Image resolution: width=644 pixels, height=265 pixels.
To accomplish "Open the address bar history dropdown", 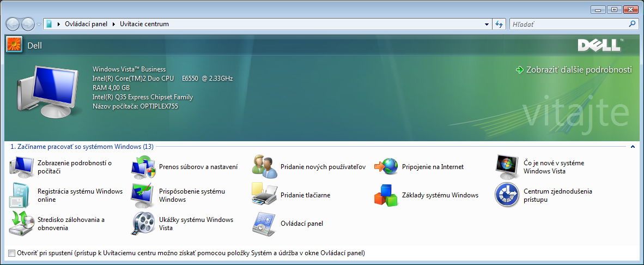I will 487,24.
